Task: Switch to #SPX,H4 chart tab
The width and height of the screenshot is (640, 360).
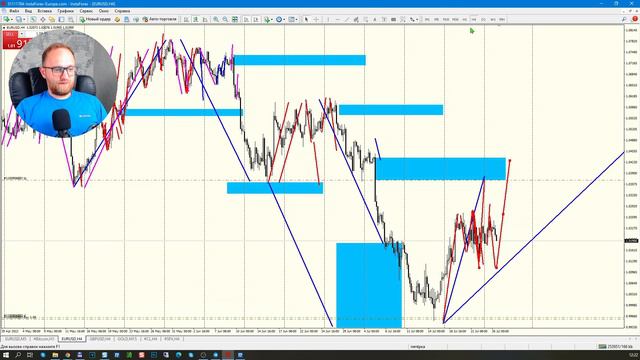Action: point(172,339)
